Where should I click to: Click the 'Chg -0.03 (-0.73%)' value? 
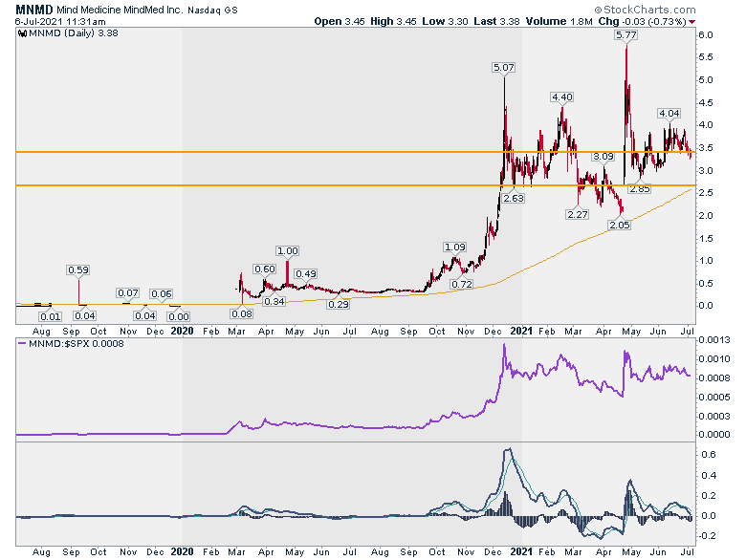pyautogui.click(x=642, y=21)
